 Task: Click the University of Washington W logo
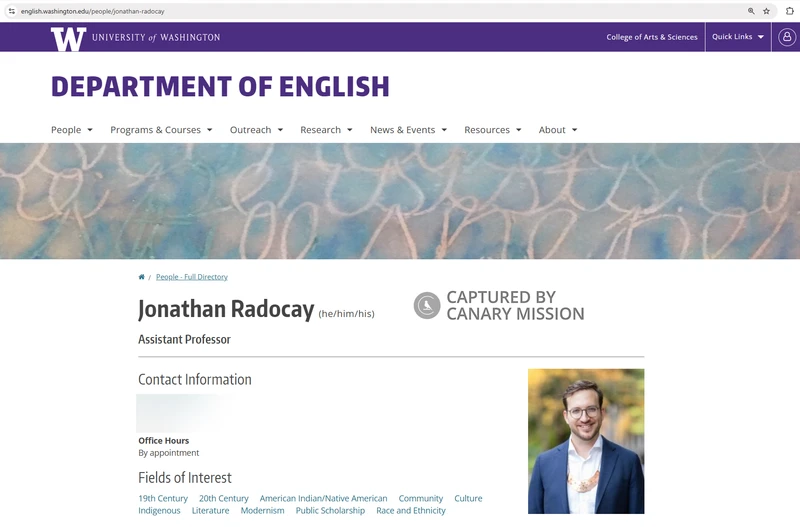[68, 39]
